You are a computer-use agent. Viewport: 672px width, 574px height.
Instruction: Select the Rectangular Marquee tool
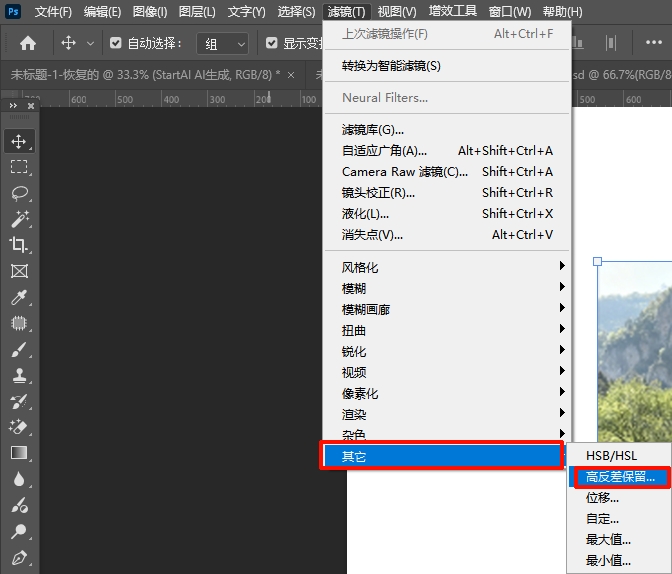tap(19, 167)
